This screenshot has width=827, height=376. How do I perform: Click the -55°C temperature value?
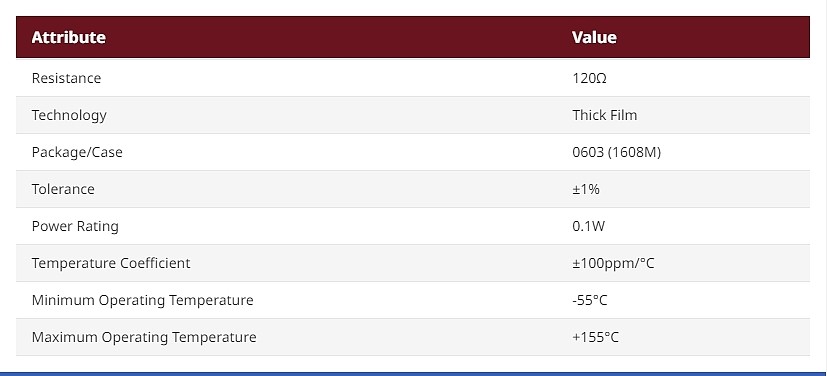(x=590, y=300)
